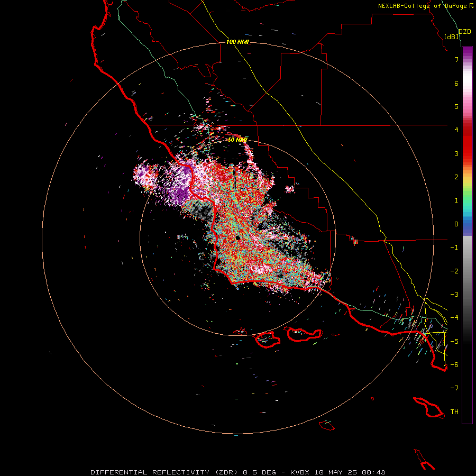Click the DZD product label above the scale
Viewport: 476px width, 476px height.
465,32
